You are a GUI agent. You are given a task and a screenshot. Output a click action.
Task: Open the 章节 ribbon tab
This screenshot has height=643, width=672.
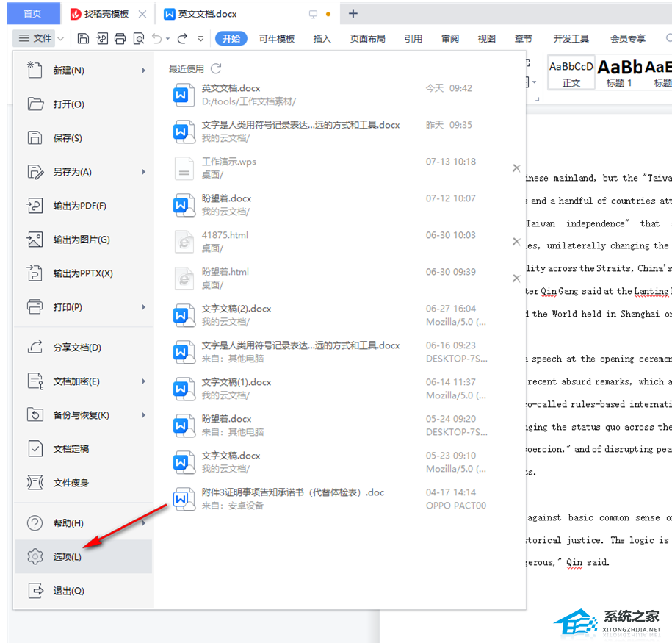(x=524, y=39)
